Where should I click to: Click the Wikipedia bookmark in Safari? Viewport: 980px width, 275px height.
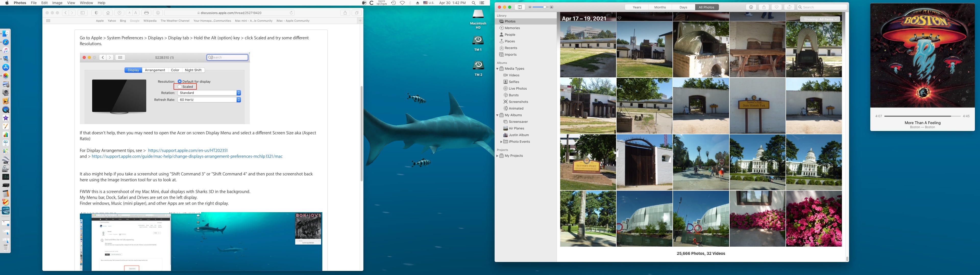[150, 21]
